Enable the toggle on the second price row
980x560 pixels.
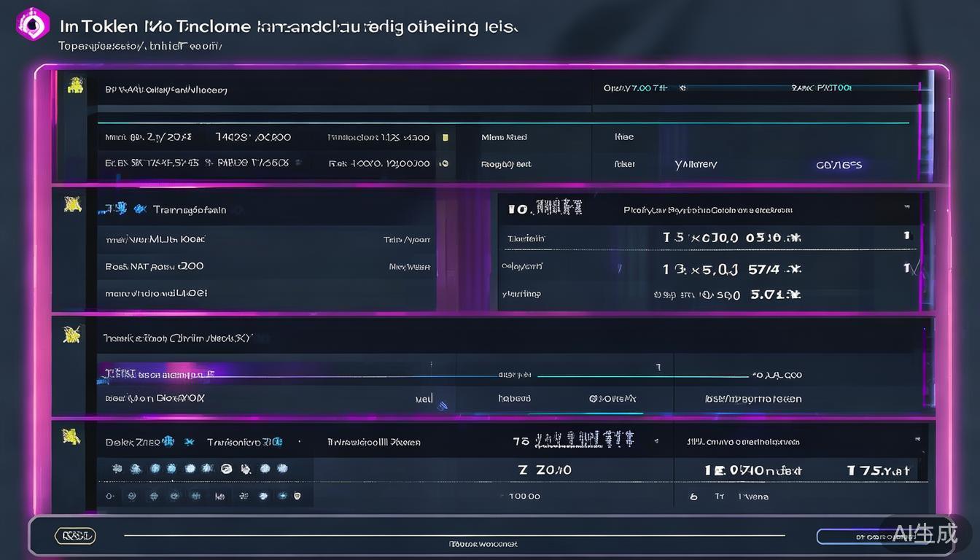tap(906, 268)
